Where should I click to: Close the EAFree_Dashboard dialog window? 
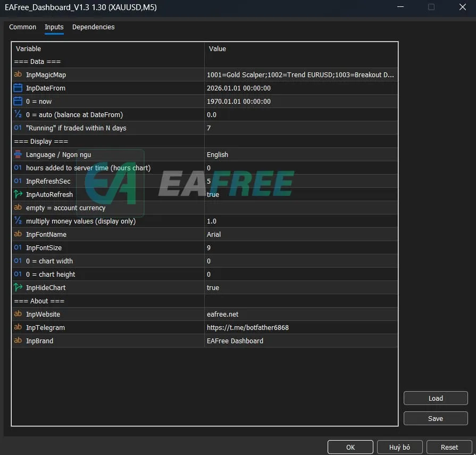(462, 7)
